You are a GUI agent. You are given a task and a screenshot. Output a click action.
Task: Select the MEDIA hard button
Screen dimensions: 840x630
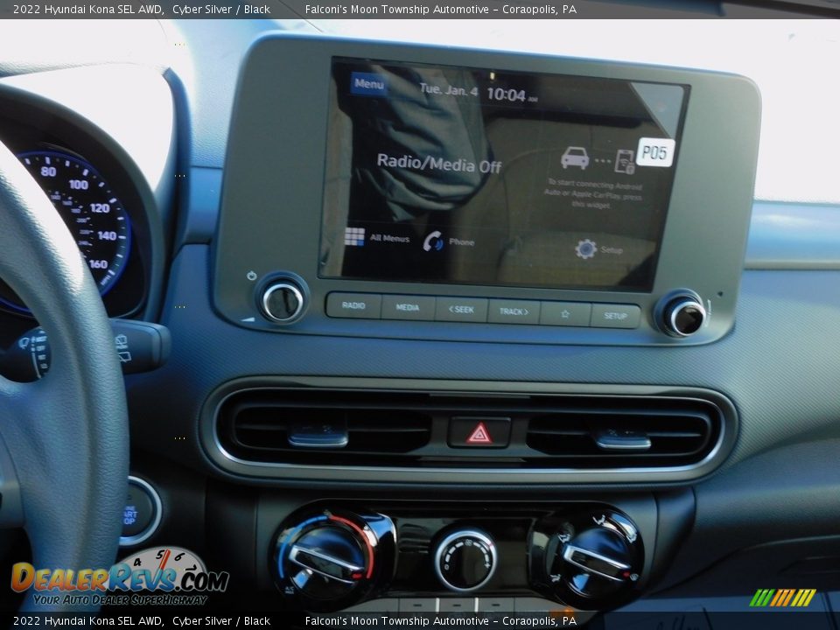408,307
